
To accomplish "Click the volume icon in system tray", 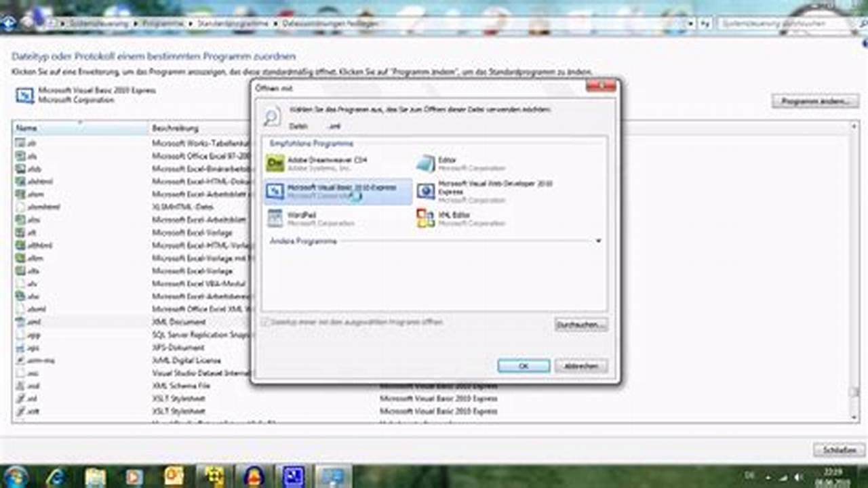I will tap(799, 476).
